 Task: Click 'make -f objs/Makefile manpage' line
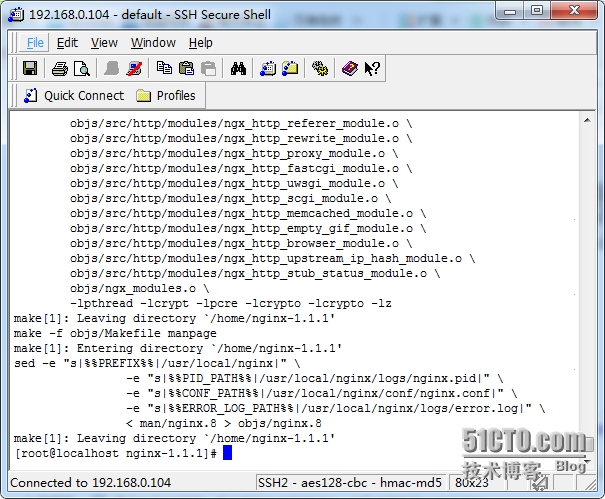(115, 333)
